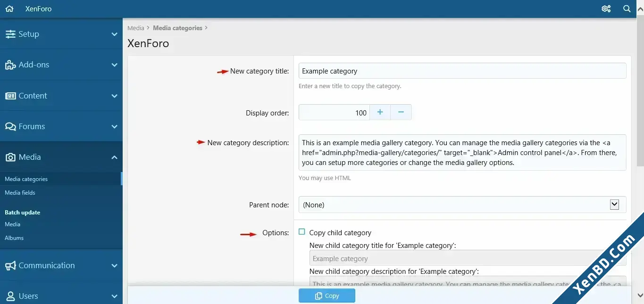Open Media fields in sidebar
The image size is (644, 304).
click(x=20, y=192)
